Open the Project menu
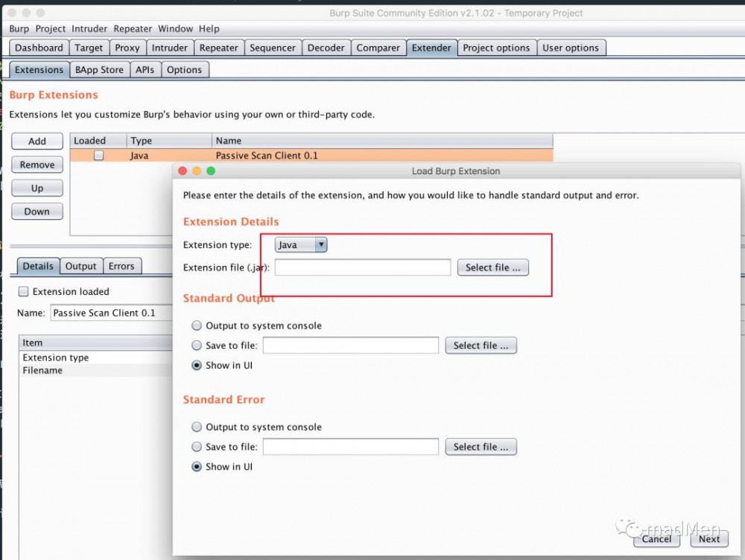745x560 pixels. click(x=51, y=29)
